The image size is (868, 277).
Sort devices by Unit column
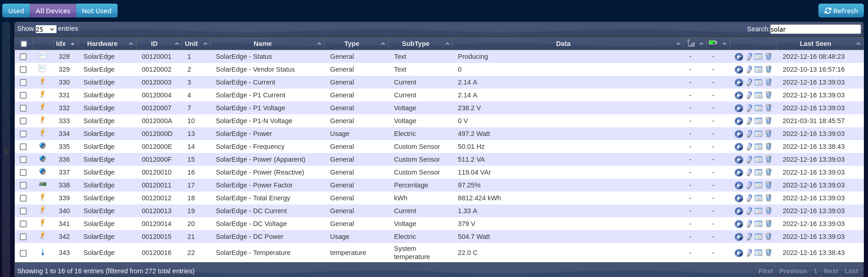tap(196, 44)
